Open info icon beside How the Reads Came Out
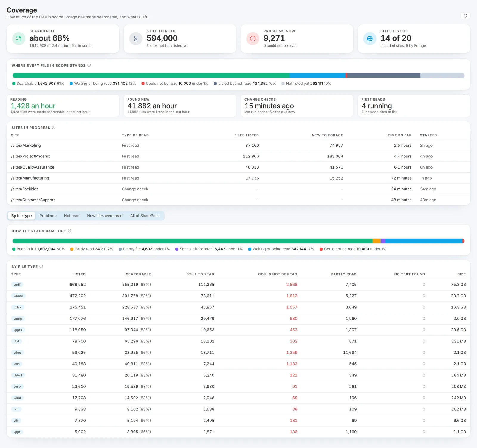The height and width of the screenshot is (448, 477). click(x=69, y=231)
